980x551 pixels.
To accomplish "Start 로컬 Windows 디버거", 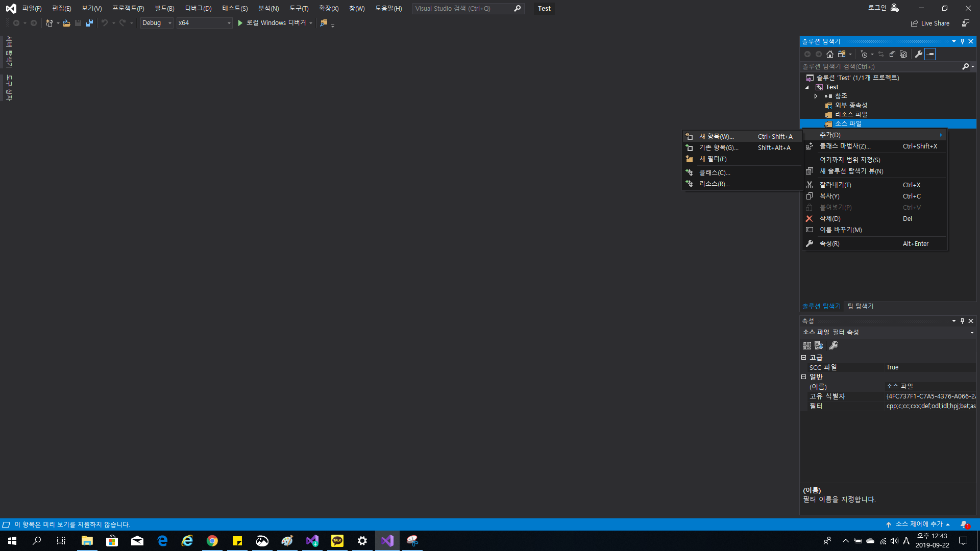I will click(x=275, y=23).
